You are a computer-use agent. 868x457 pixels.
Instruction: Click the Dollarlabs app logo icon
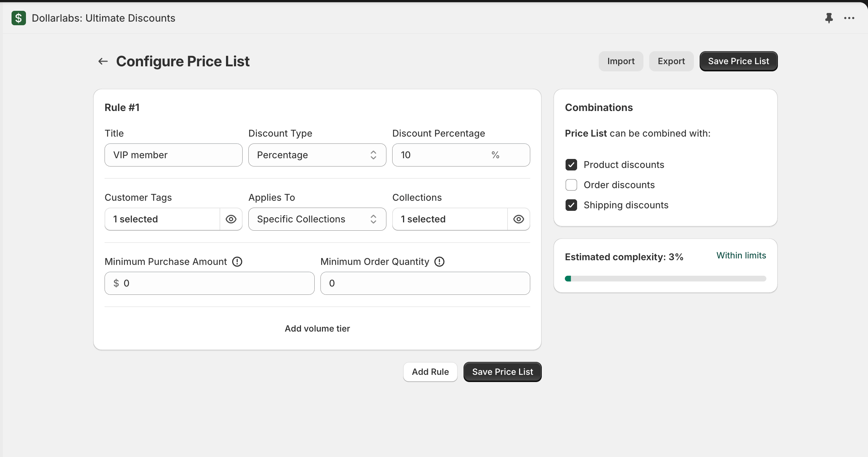(x=19, y=18)
